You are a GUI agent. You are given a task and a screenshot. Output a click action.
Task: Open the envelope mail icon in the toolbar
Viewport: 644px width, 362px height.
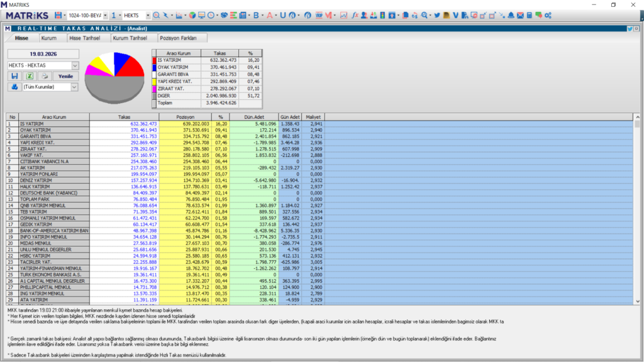[520, 15]
